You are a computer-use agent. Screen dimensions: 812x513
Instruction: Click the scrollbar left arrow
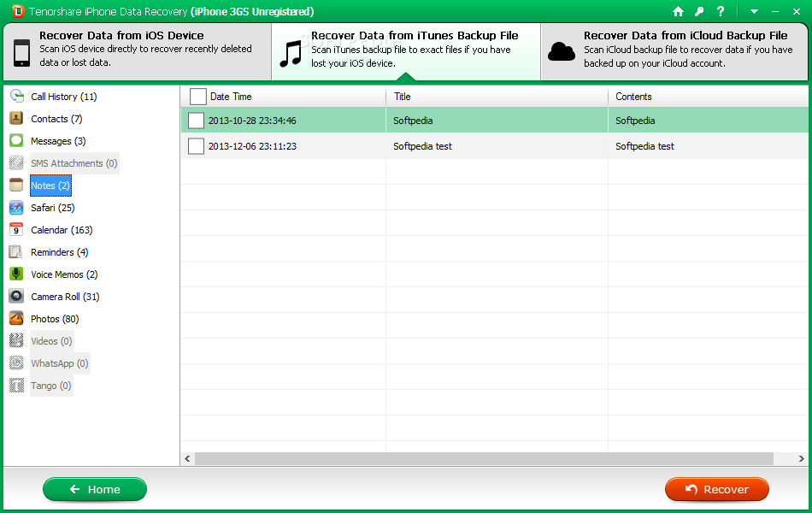(187, 458)
